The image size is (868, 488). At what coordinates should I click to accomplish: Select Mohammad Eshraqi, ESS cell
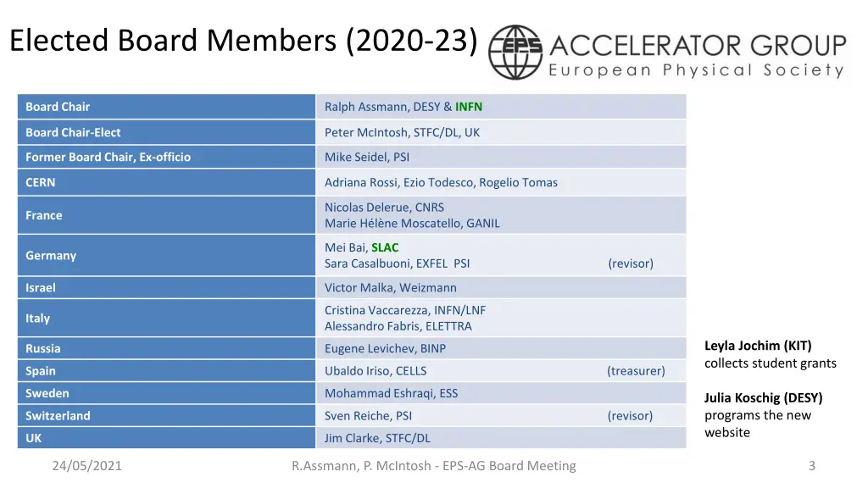pos(502,393)
